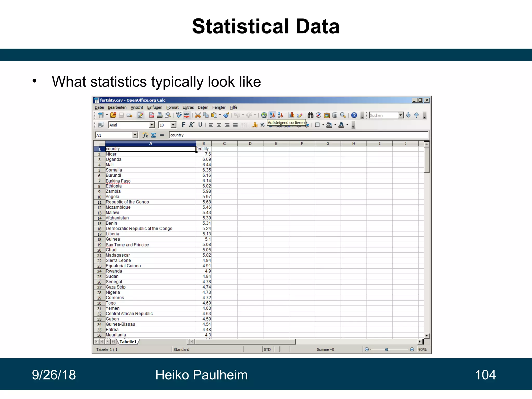The height and width of the screenshot is (399, 532).
Task: Print the file directly
Action: [x=159, y=115]
